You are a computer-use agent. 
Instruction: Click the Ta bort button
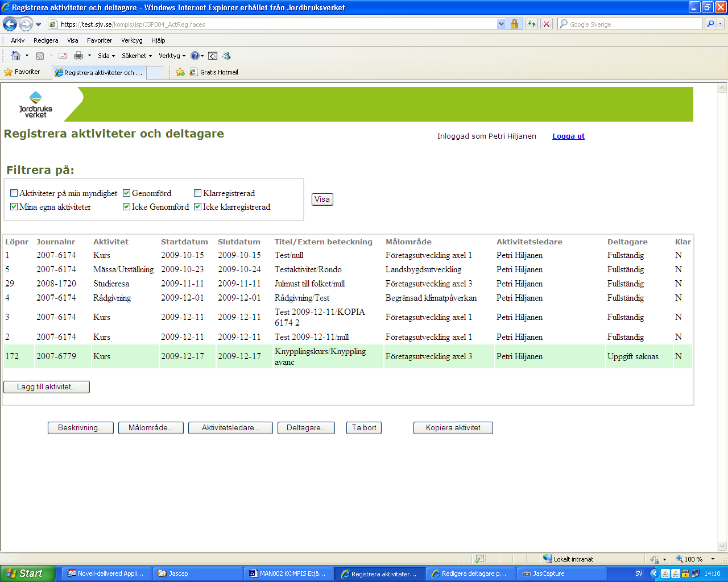tap(364, 428)
